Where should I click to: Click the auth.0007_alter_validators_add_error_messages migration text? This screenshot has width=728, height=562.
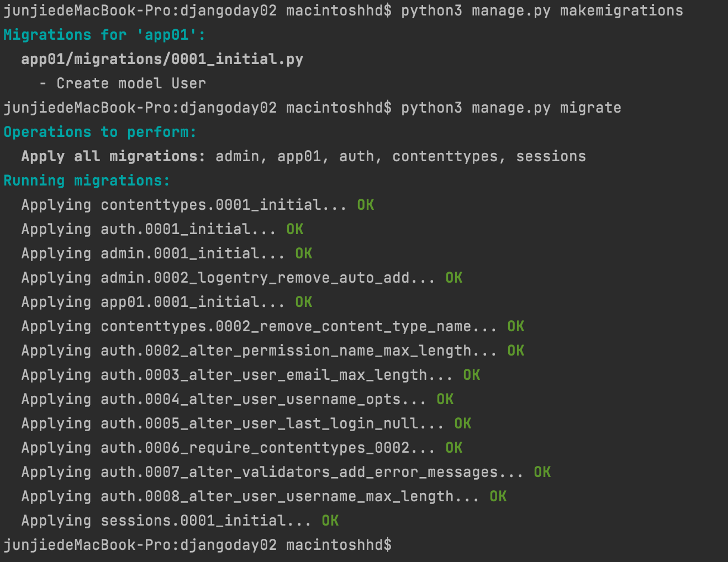(299, 472)
